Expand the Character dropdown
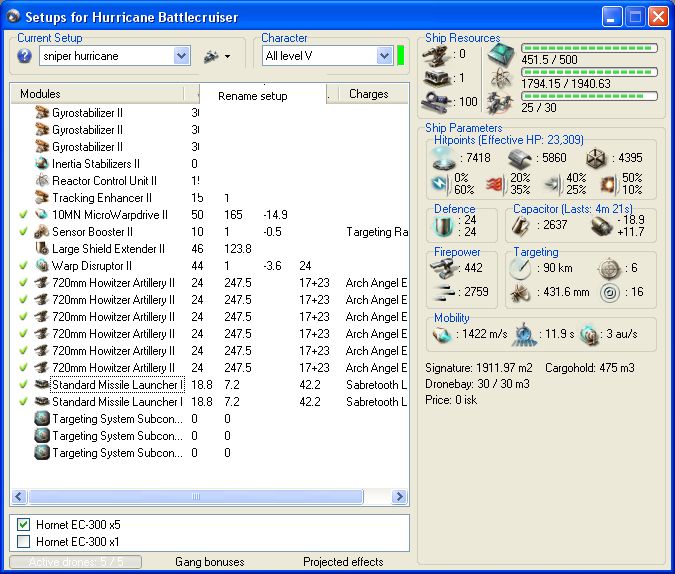The height and width of the screenshot is (574, 675). coord(384,56)
